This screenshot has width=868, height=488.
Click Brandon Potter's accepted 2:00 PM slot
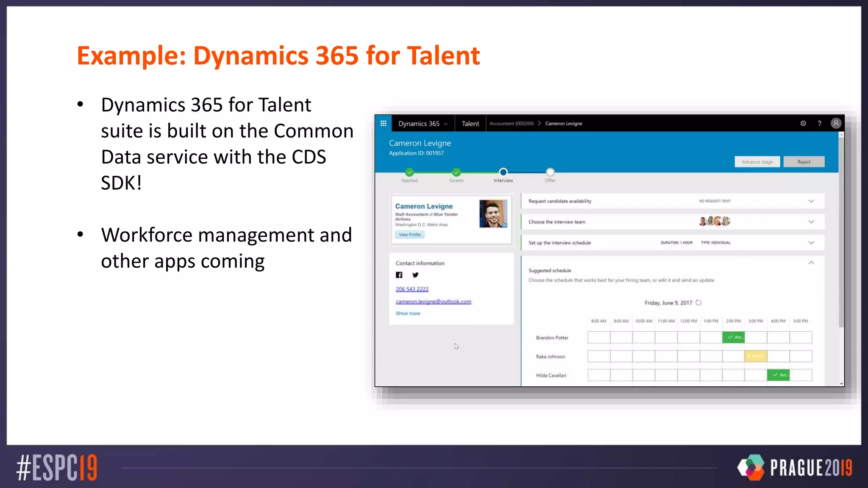(x=733, y=337)
